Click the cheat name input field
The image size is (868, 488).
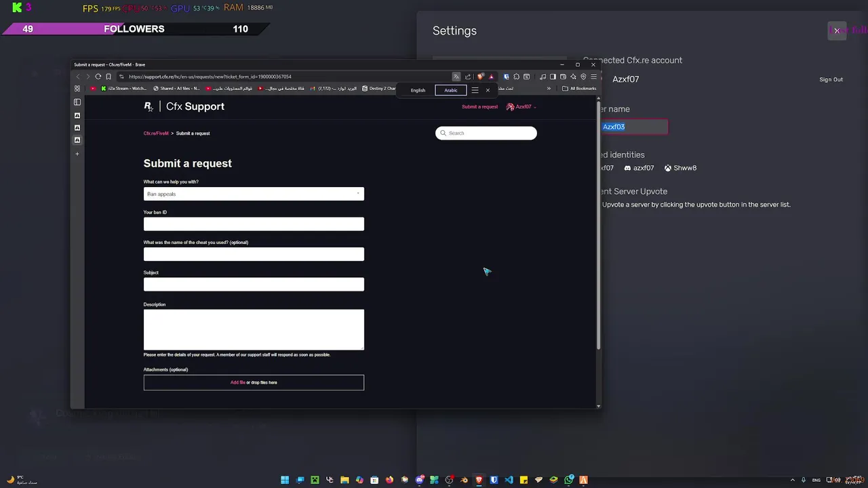[254, 254]
